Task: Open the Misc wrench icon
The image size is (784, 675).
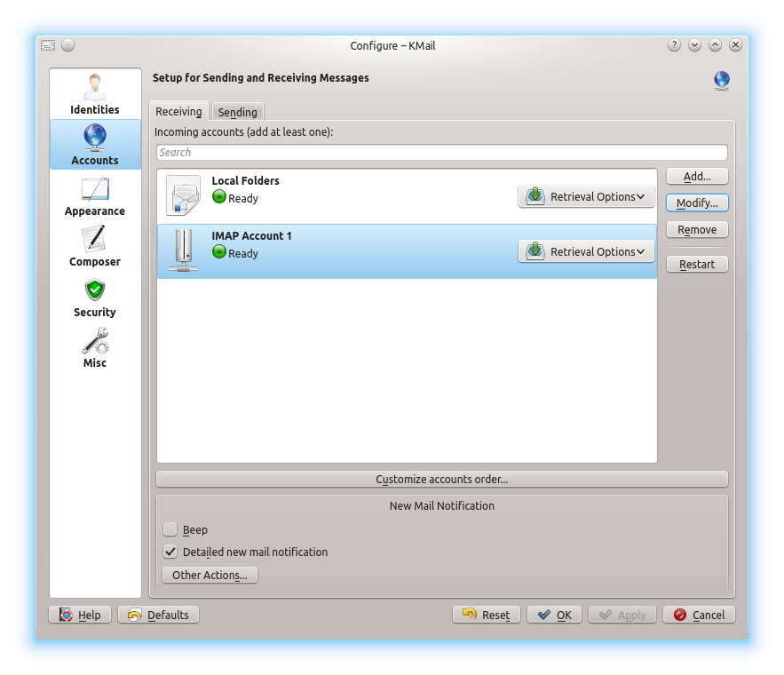Action: point(95,340)
